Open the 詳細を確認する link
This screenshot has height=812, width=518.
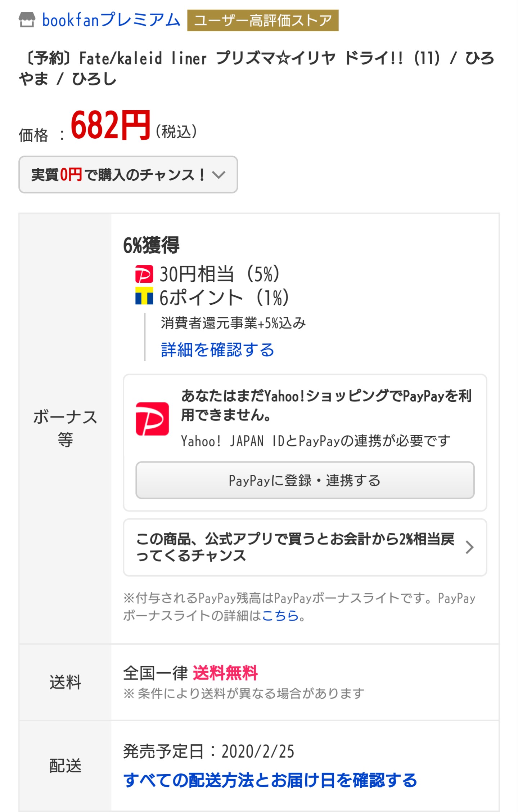coord(217,350)
